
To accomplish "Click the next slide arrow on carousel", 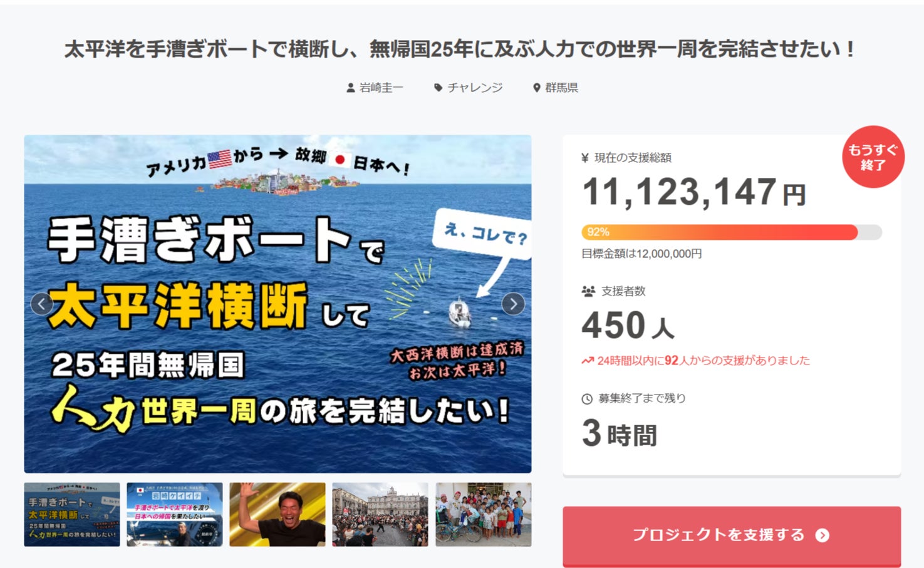I will click(513, 304).
